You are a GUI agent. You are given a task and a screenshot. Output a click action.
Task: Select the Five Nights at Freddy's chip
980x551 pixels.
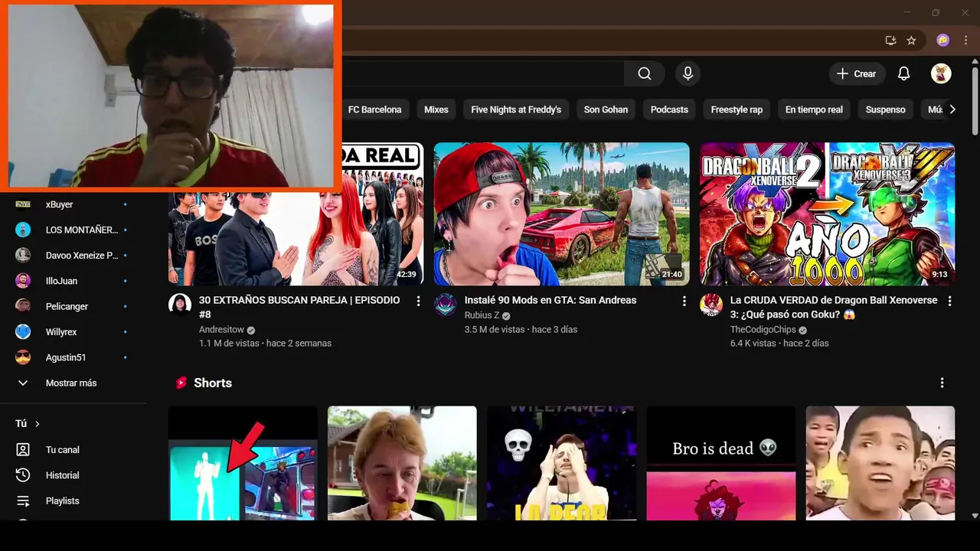(x=516, y=109)
